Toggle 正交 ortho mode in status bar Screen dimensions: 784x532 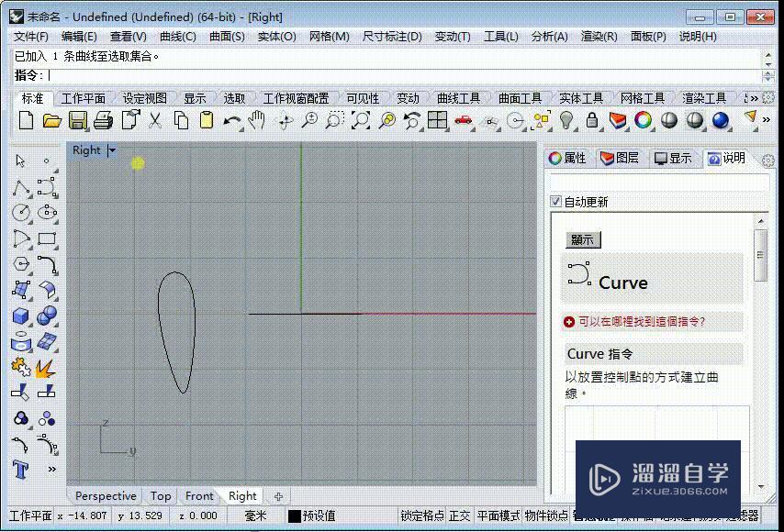(460, 515)
